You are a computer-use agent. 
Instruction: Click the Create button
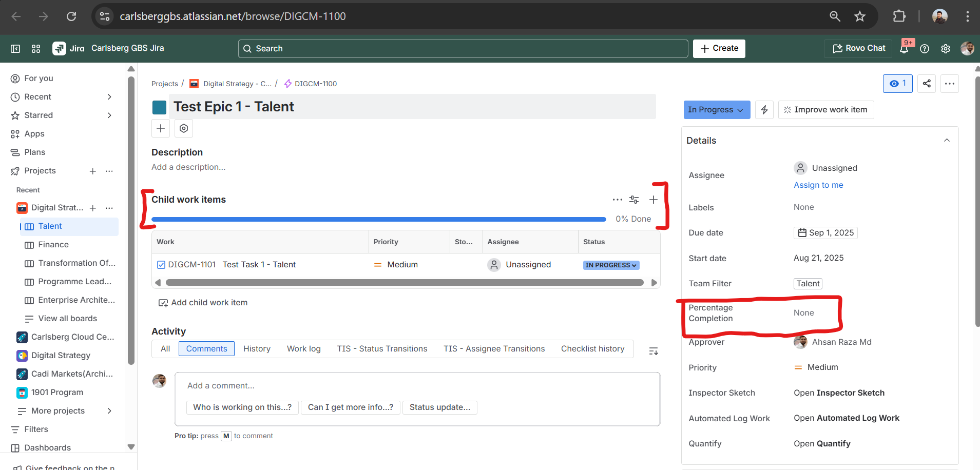point(719,48)
